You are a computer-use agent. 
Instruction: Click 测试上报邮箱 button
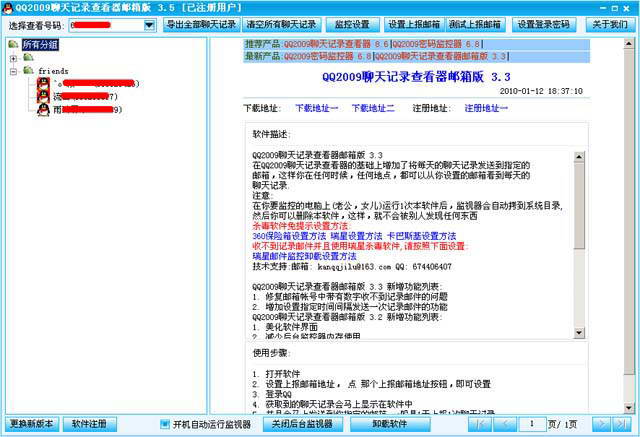(x=475, y=25)
